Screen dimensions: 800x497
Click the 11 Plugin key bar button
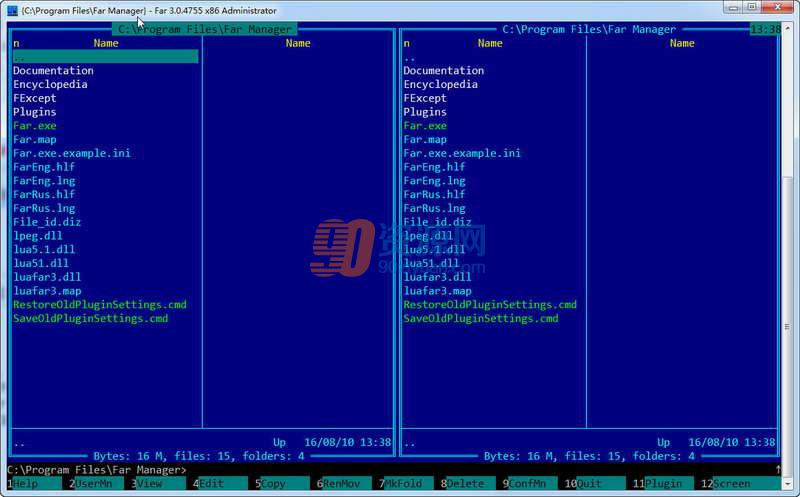[663, 483]
